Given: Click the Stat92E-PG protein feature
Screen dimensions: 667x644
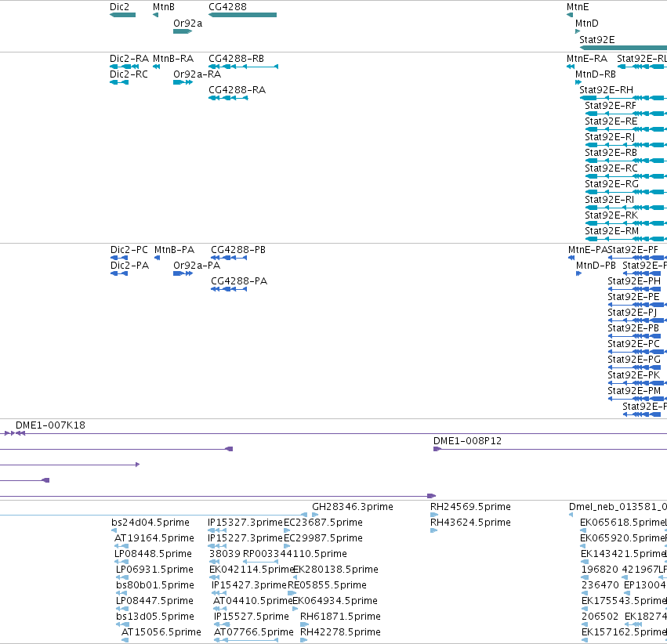Looking at the screenshot, I should [634, 367].
